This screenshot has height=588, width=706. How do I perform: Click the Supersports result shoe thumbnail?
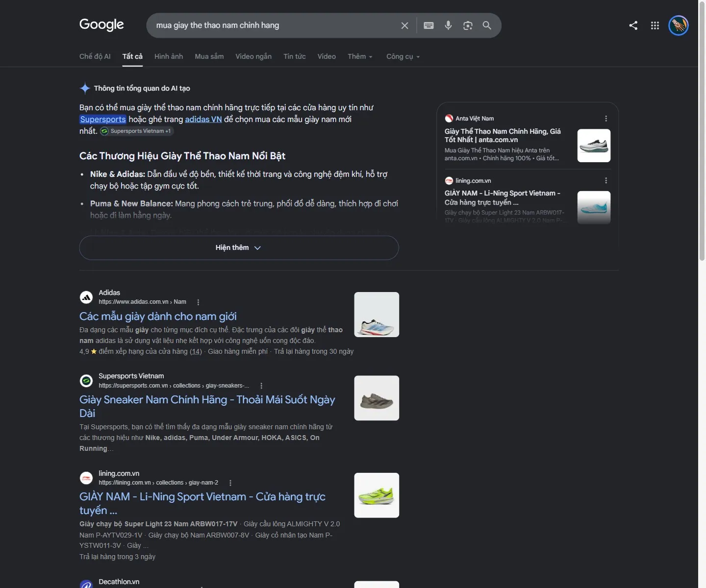[x=377, y=398]
